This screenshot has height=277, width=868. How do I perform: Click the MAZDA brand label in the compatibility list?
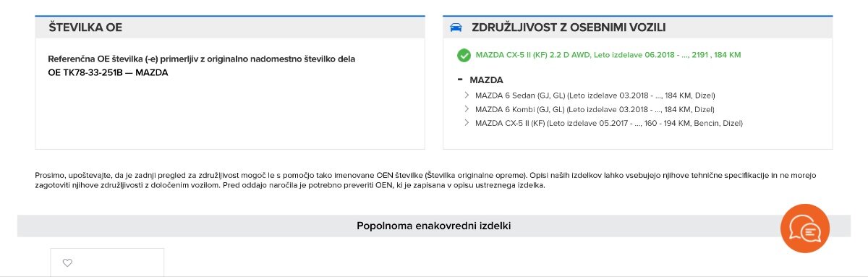(486, 80)
